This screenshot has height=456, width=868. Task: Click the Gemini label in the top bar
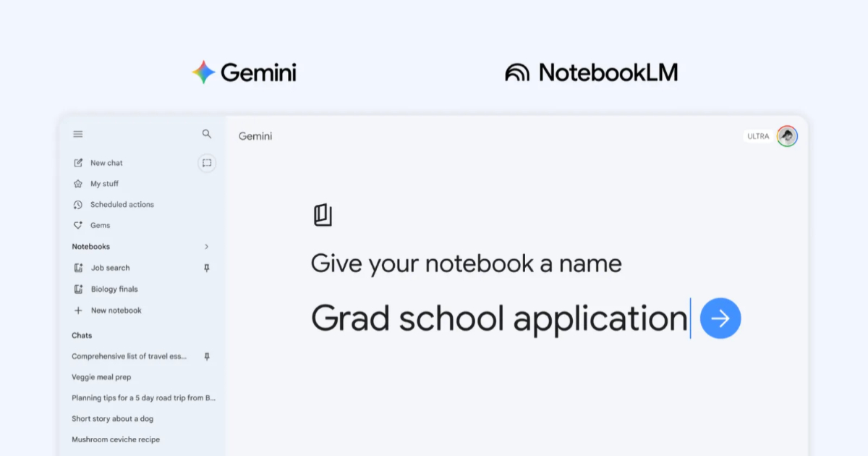255,136
